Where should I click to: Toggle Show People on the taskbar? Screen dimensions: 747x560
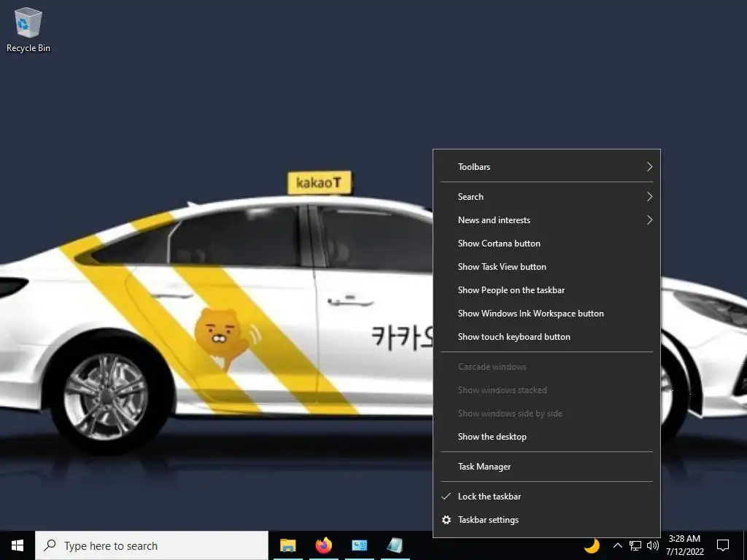click(x=546, y=290)
